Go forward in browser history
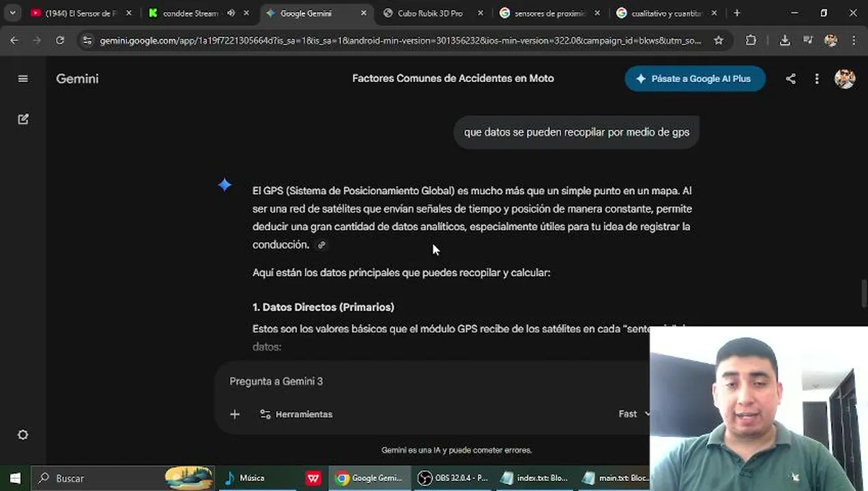868x491 pixels. tap(37, 41)
